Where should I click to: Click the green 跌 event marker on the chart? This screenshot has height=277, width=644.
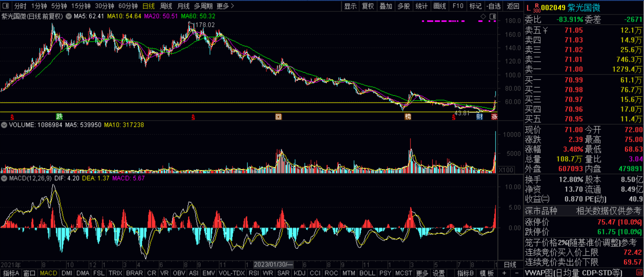click(59, 117)
